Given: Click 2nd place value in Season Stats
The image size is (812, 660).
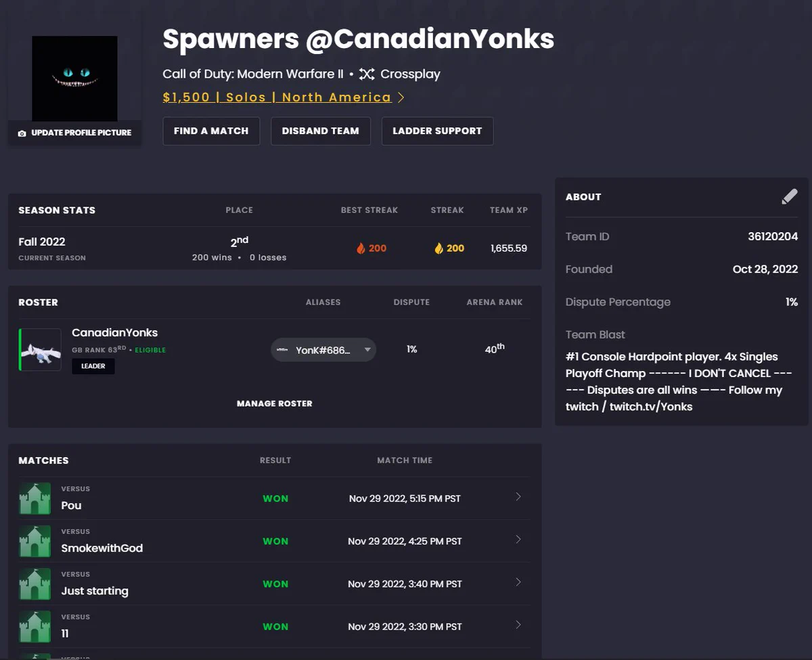Looking at the screenshot, I should coord(239,241).
